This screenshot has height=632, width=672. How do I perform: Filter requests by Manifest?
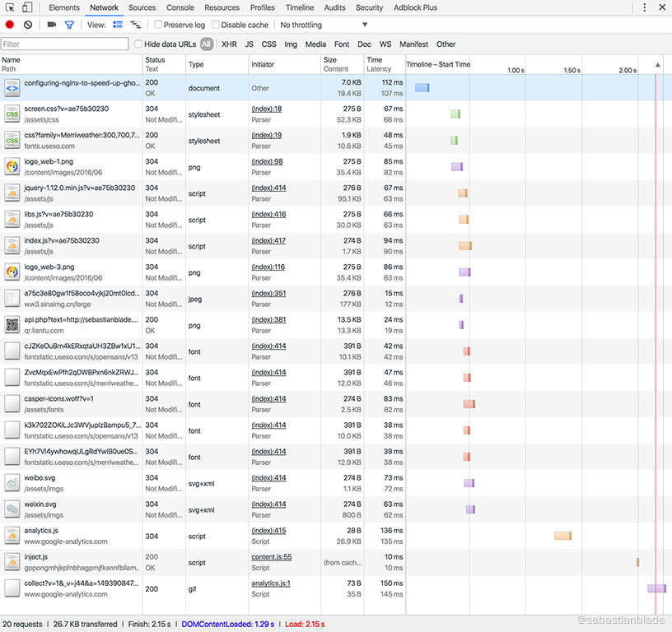[413, 44]
